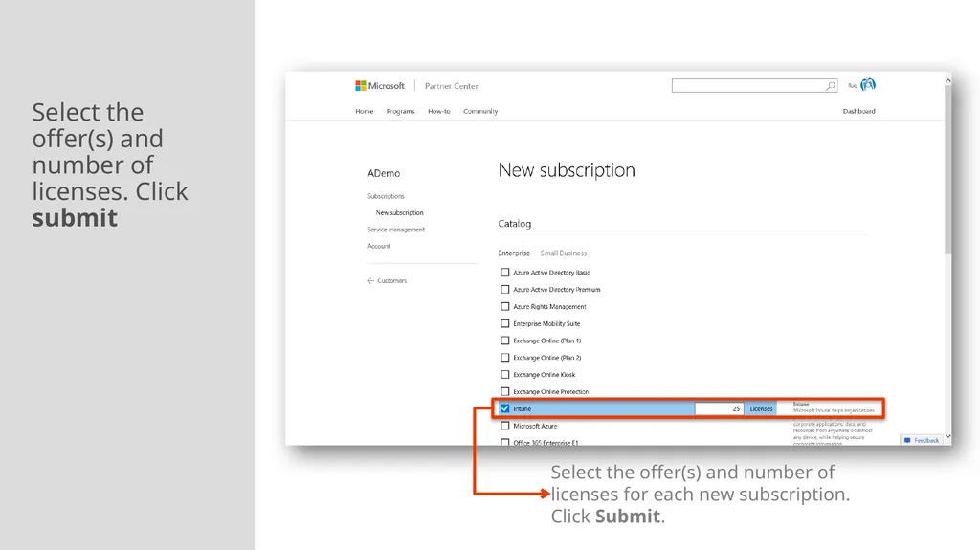Click the Feedback button
Viewport: 980px width, 550px height.
(922, 440)
